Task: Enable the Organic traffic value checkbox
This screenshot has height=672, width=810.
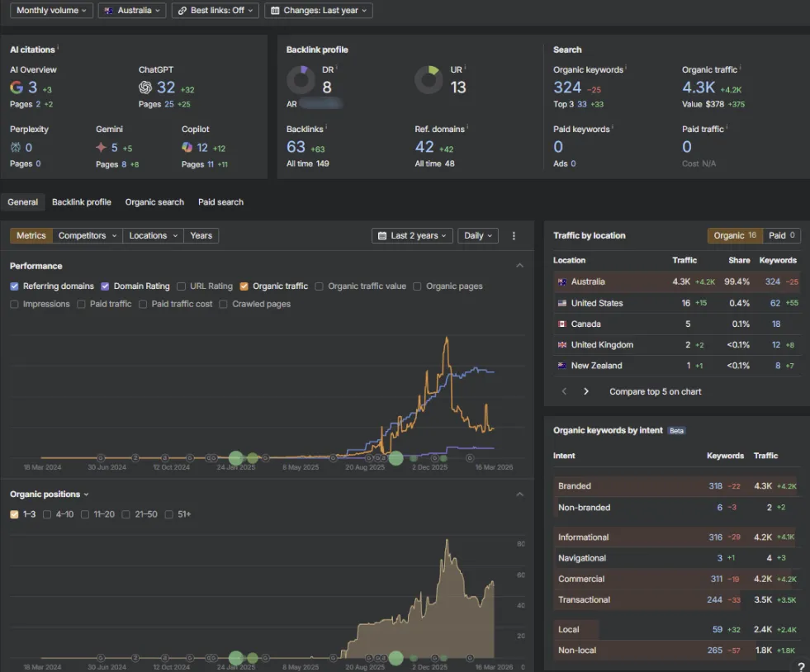Action: 320,286
